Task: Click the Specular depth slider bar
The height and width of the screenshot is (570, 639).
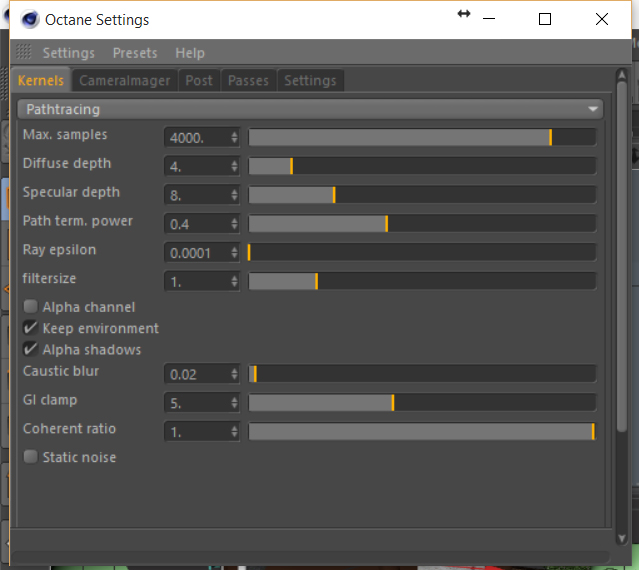Action: pyautogui.click(x=422, y=195)
